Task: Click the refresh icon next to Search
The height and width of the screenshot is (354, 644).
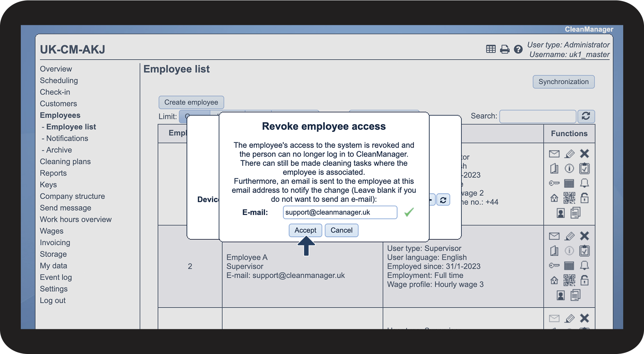Action: pos(586,116)
